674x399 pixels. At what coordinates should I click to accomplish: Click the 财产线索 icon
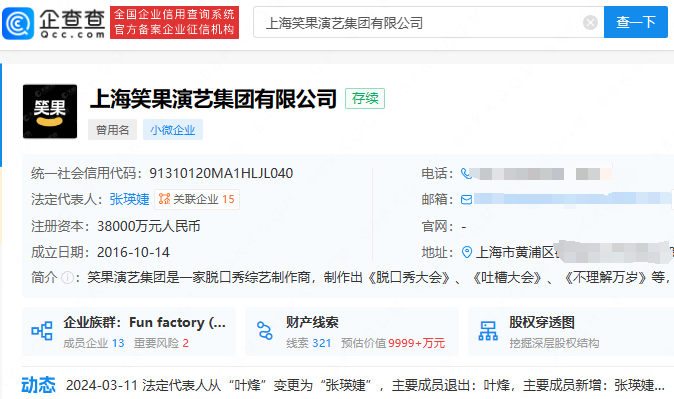click(265, 331)
